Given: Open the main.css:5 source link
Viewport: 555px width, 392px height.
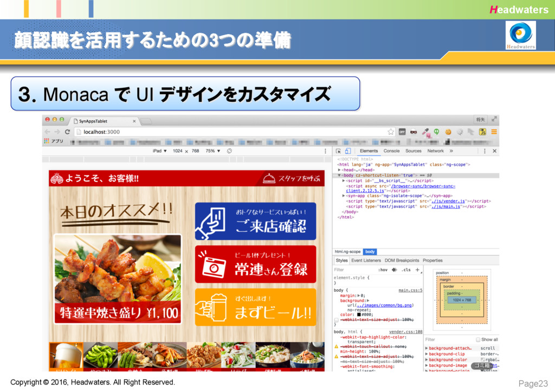Looking at the screenshot, I should 411,290.
